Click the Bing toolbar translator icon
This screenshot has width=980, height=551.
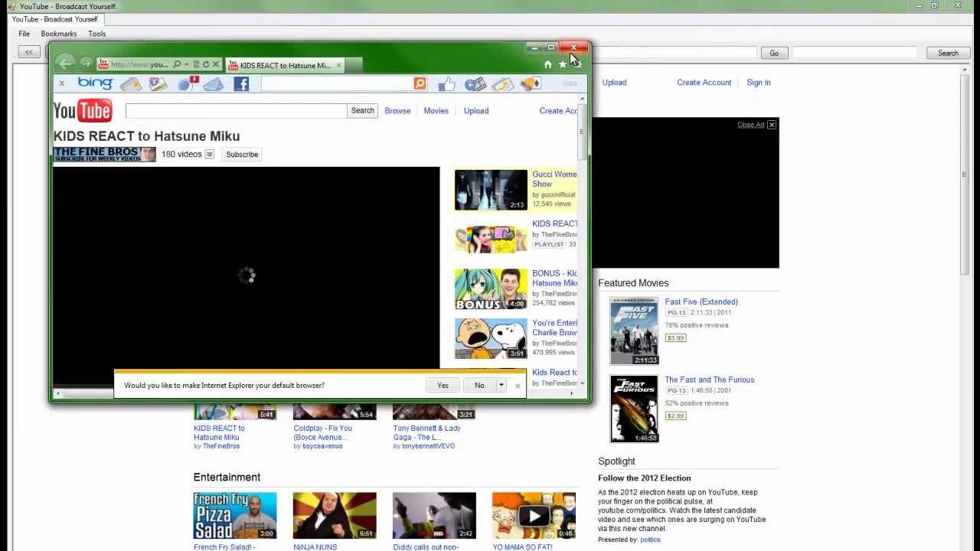(528, 83)
